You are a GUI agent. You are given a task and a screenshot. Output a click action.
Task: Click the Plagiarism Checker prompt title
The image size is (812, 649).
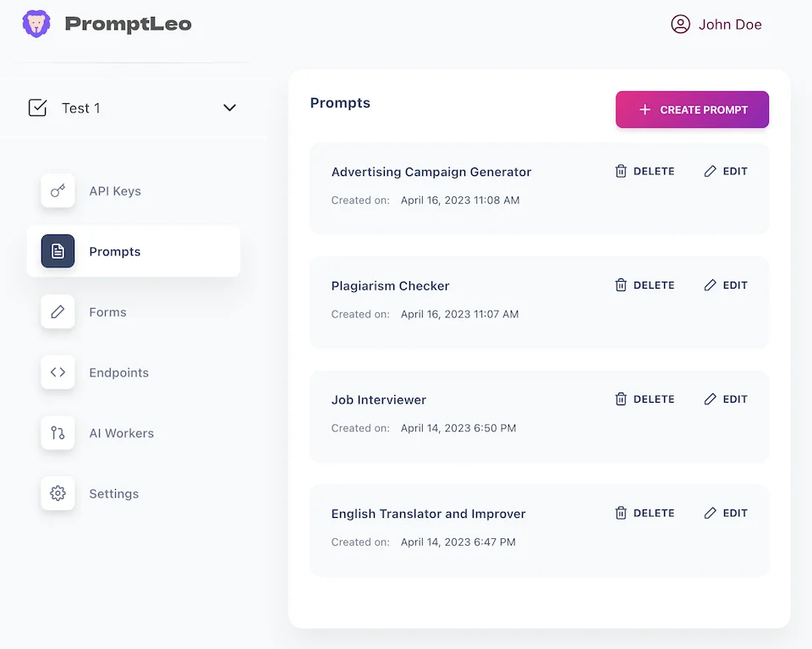coord(390,286)
